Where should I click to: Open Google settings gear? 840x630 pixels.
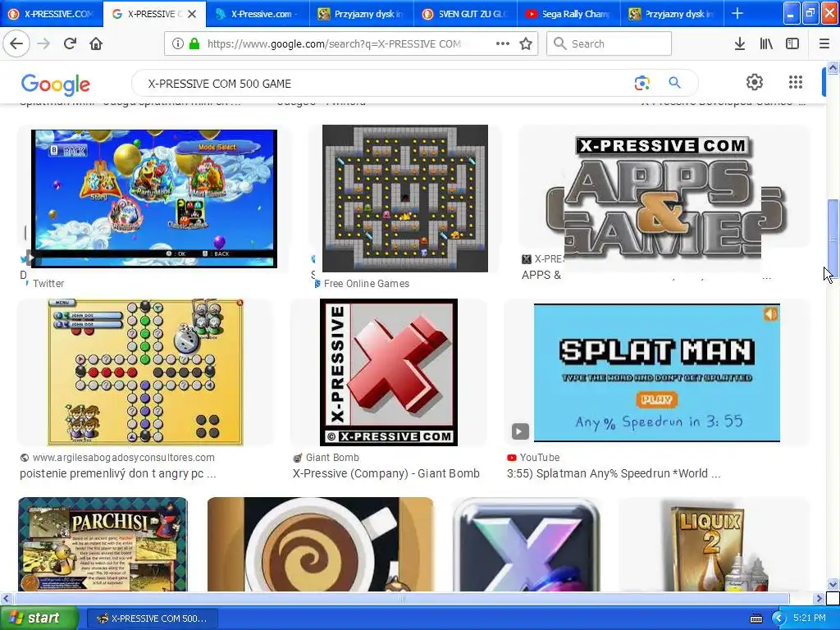pyautogui.click(x=755, y=82)
